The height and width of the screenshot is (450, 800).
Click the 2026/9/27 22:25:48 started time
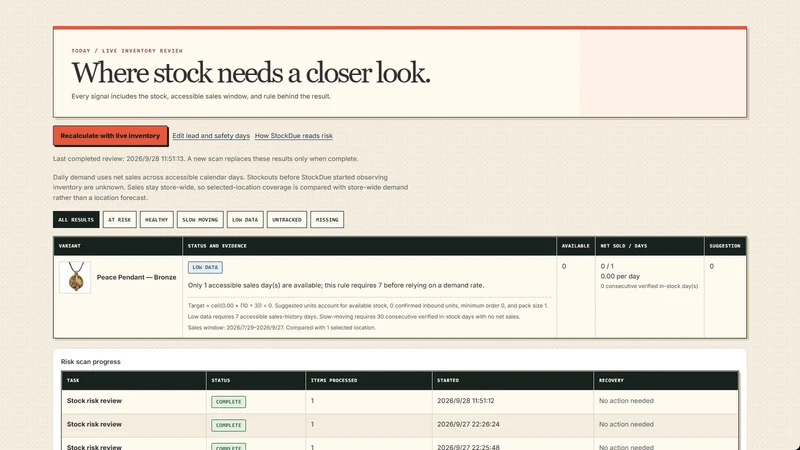pyautogui.click(x=468, y=447)
